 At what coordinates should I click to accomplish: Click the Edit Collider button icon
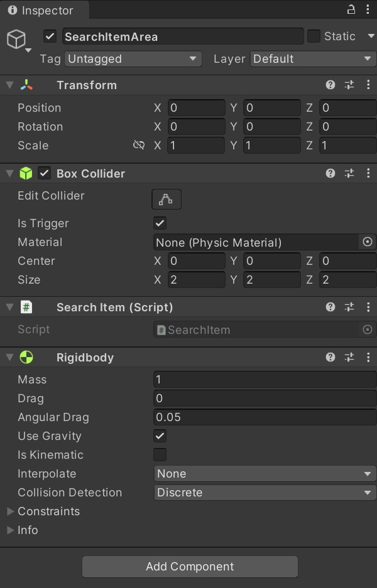(x=167, y=200)
